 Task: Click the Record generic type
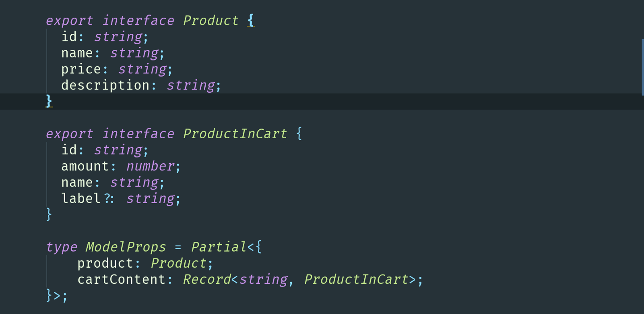(207, 279)
